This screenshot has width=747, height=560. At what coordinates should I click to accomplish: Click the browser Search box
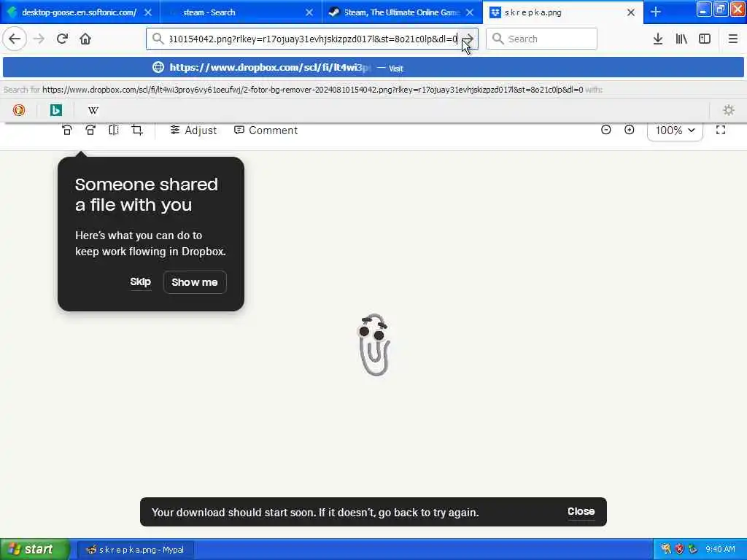[542, 39]
